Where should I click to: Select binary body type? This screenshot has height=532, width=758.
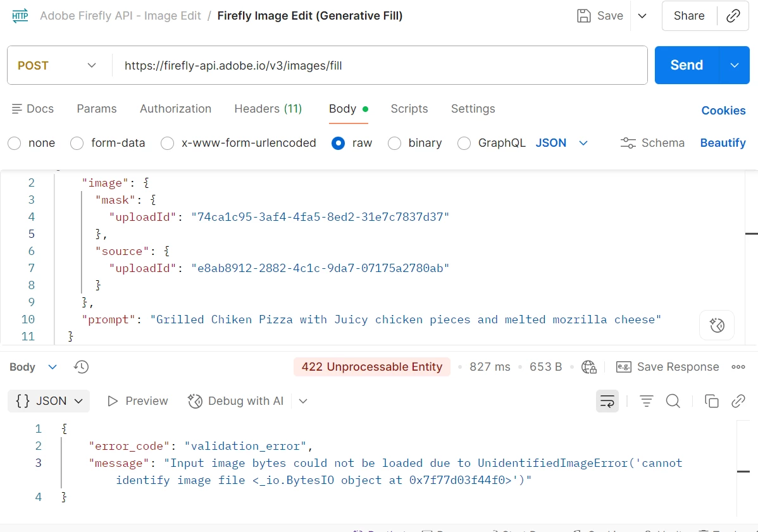point(394,144)
